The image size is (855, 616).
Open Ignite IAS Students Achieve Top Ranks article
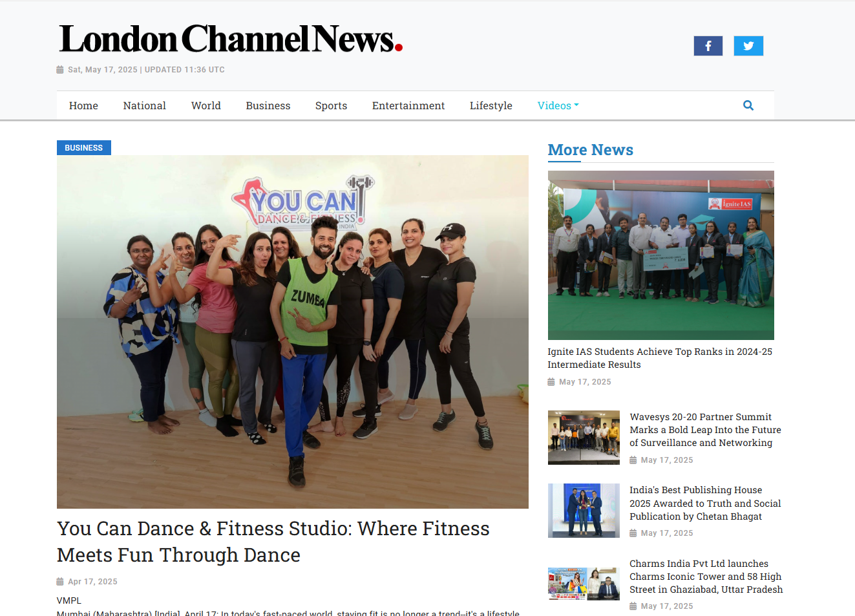pos(660,358)
